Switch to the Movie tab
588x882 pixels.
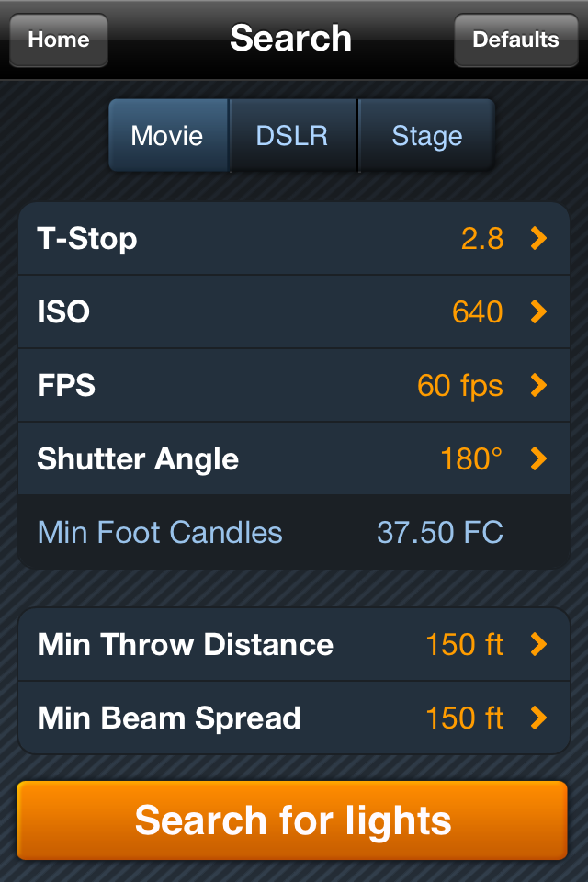[167, 136]
